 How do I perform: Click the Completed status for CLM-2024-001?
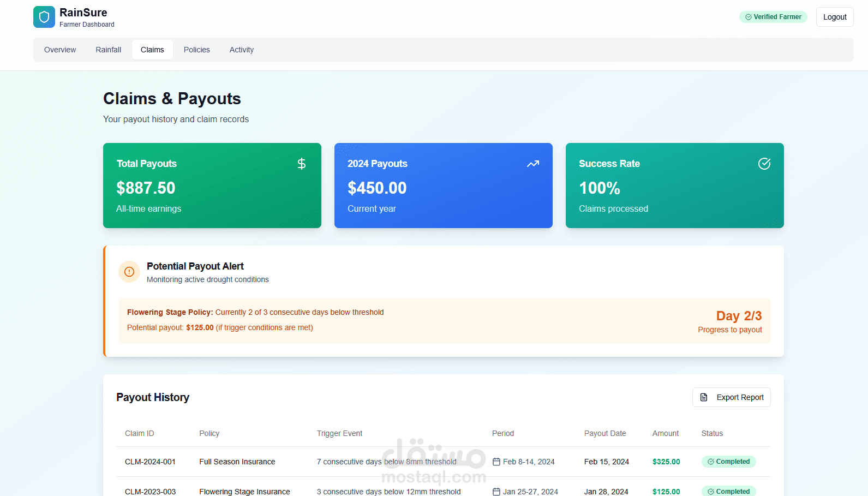pos(729,462)
